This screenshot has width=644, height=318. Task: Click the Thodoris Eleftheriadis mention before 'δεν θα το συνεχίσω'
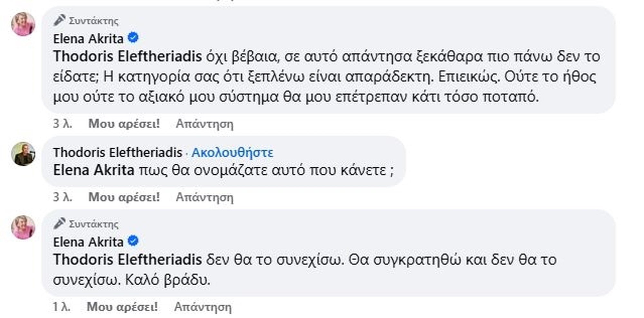127,259
